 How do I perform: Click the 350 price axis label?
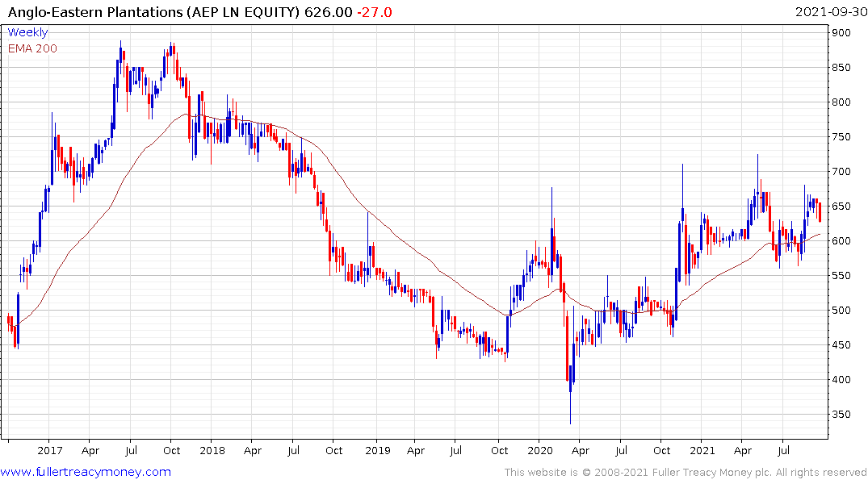click(841, 415)
